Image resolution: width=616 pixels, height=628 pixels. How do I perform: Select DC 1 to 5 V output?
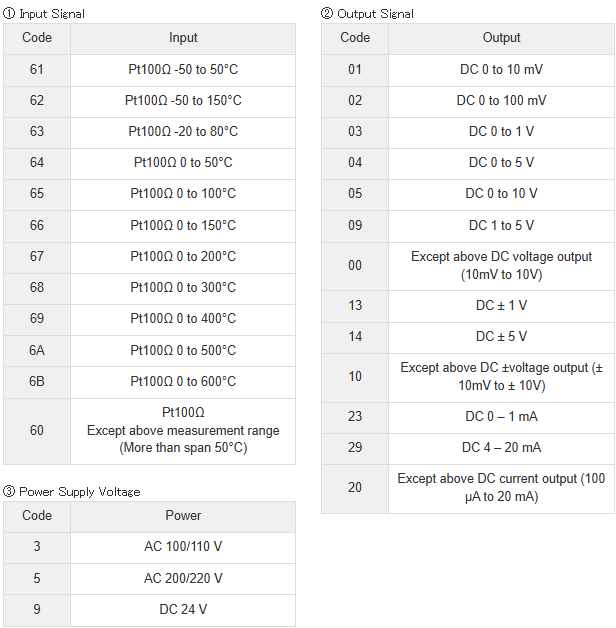point(501,226)
